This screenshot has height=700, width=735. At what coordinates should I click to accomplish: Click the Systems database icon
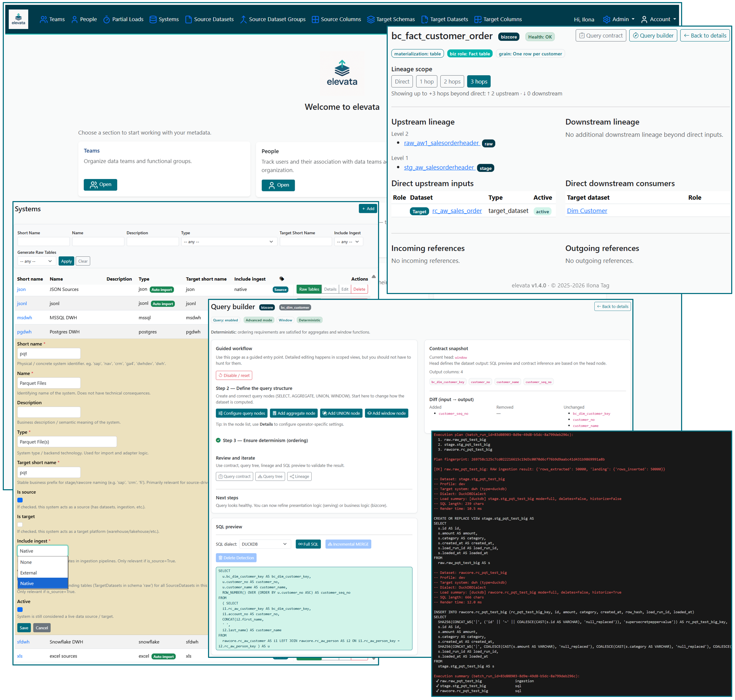click(153, 19)
